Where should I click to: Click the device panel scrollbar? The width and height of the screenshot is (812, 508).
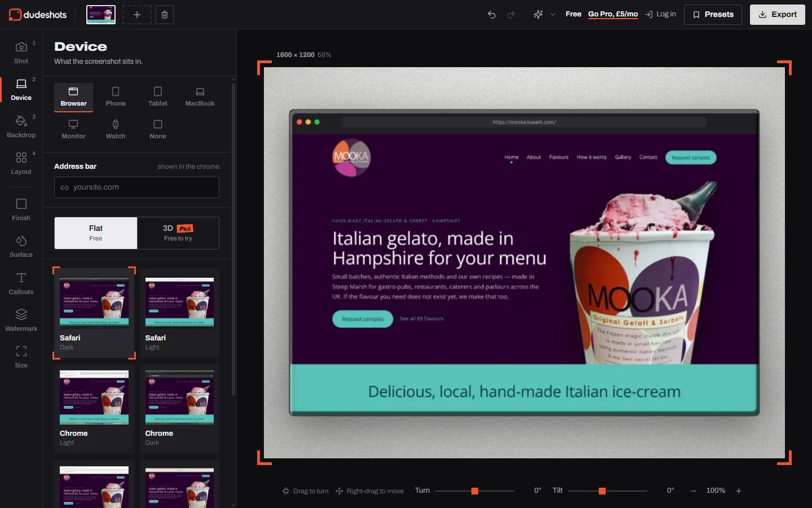pos(233,239)
